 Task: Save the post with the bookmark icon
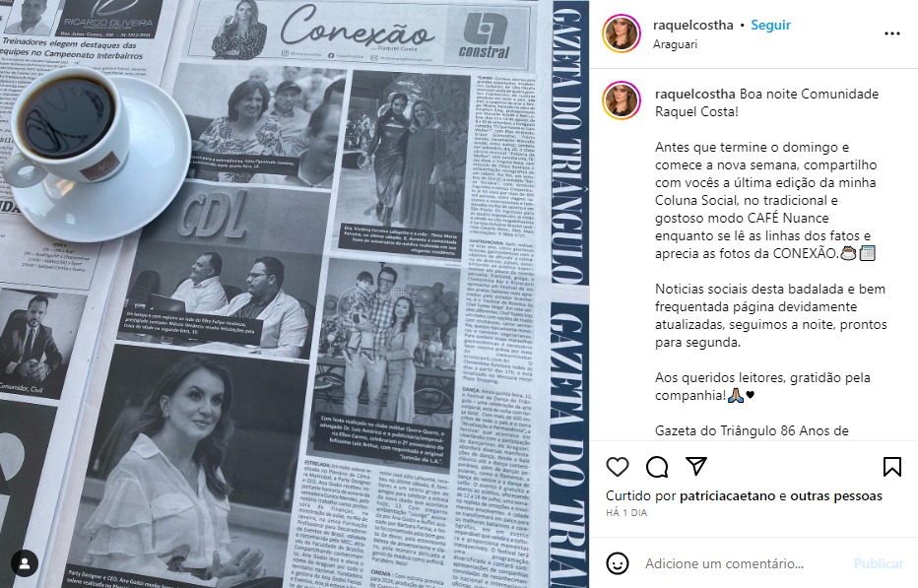pos(891,467)
